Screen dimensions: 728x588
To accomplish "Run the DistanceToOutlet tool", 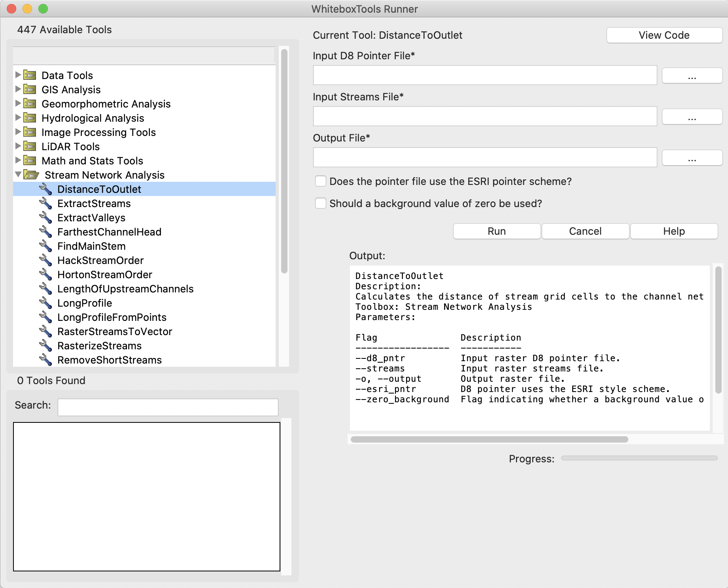I will [497, 231].
